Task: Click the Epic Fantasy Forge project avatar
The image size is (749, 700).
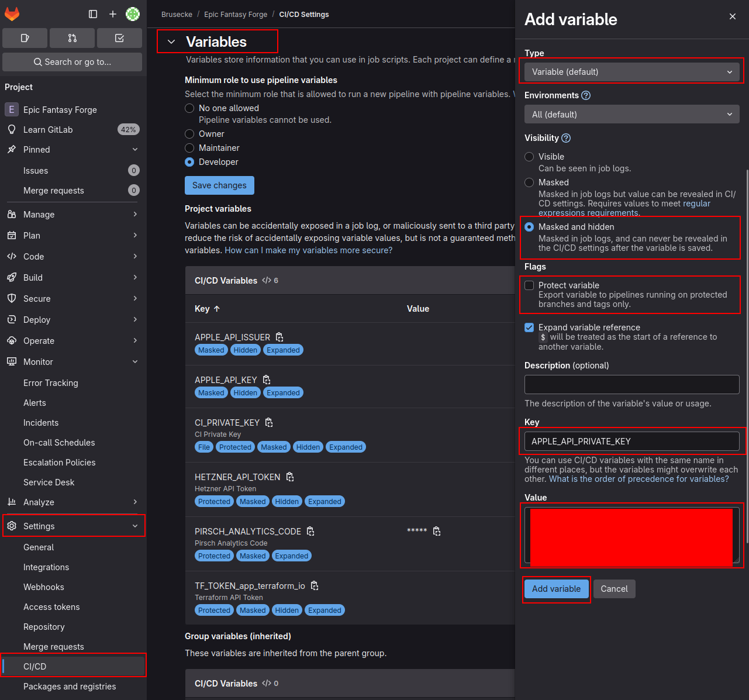Action: 11,109
